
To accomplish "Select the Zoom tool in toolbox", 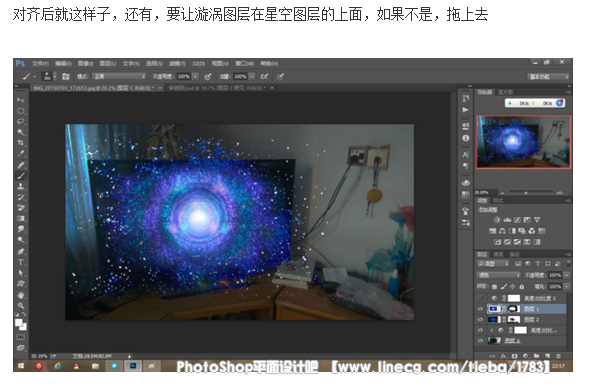I will 21,306.
